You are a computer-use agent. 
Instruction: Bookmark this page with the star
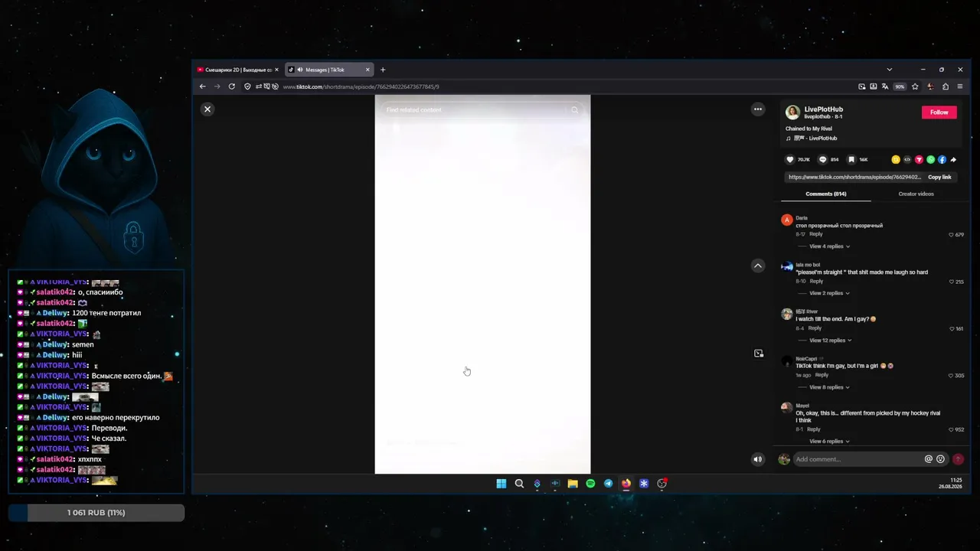coord(915,86)
